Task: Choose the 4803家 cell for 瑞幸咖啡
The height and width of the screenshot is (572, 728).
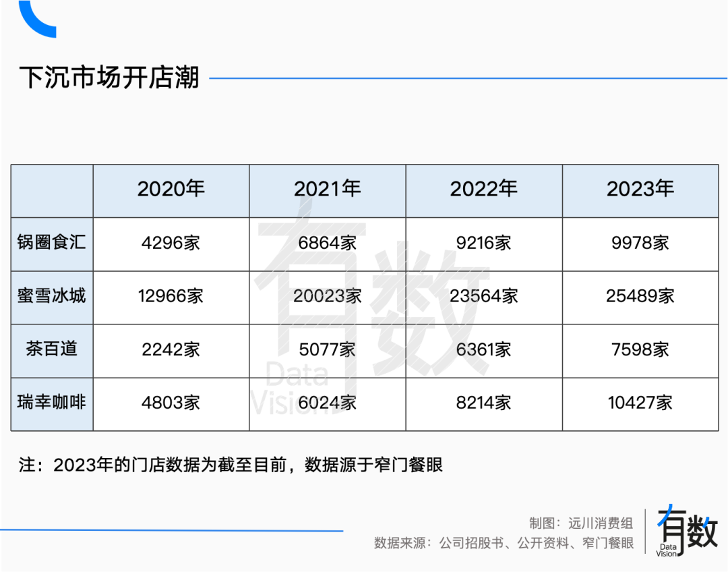Action: click(x=171, y=404)
